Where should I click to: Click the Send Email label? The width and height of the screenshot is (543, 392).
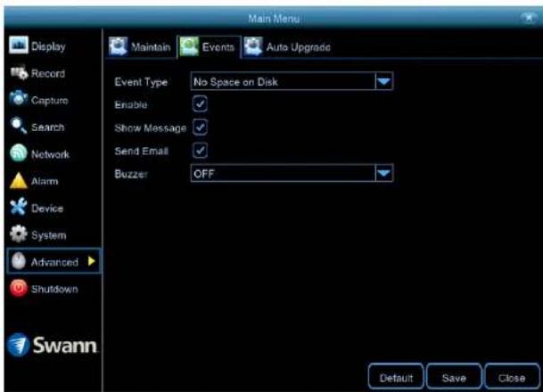141,151
